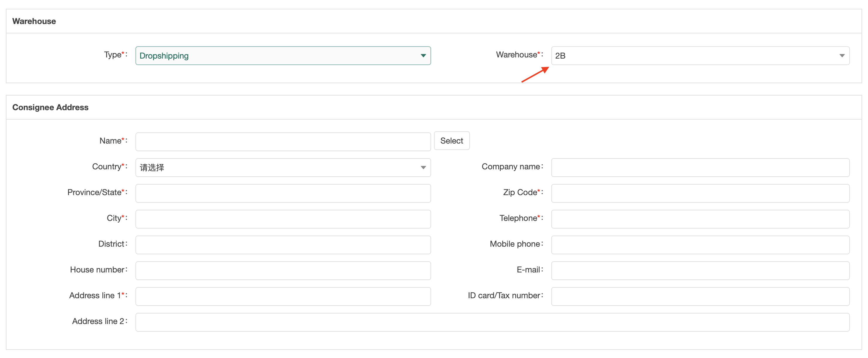Click the Warehouse section heading
Image resolution: width=868 pixels, height=358 pixels.
pos(34,21)
